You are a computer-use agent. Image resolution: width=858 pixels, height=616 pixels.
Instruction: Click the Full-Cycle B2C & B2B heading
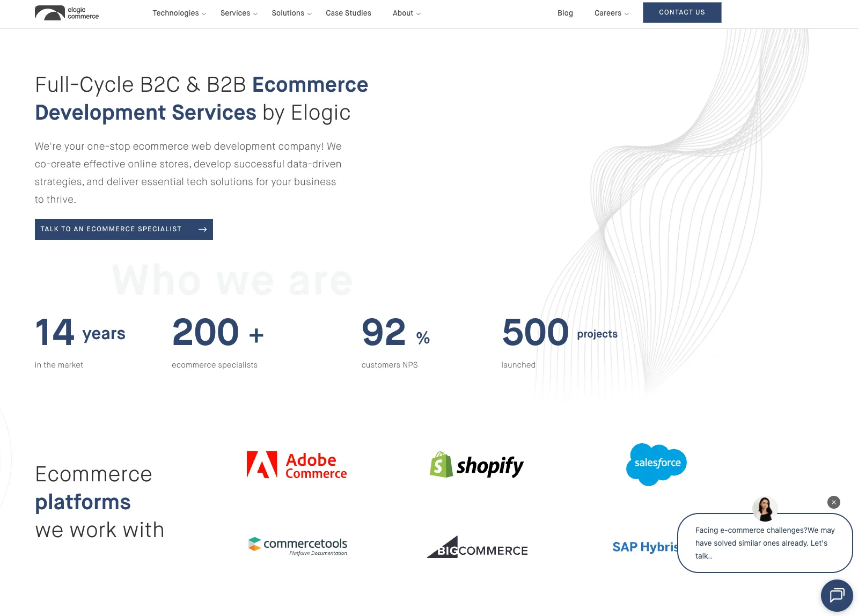point(202,99)
